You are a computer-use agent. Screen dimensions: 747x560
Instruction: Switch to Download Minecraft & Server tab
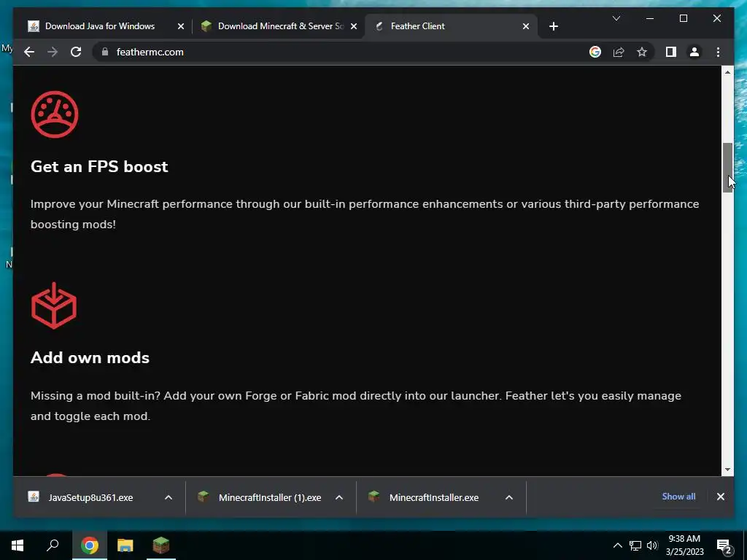pyautogui.click(x=279, y=26)
